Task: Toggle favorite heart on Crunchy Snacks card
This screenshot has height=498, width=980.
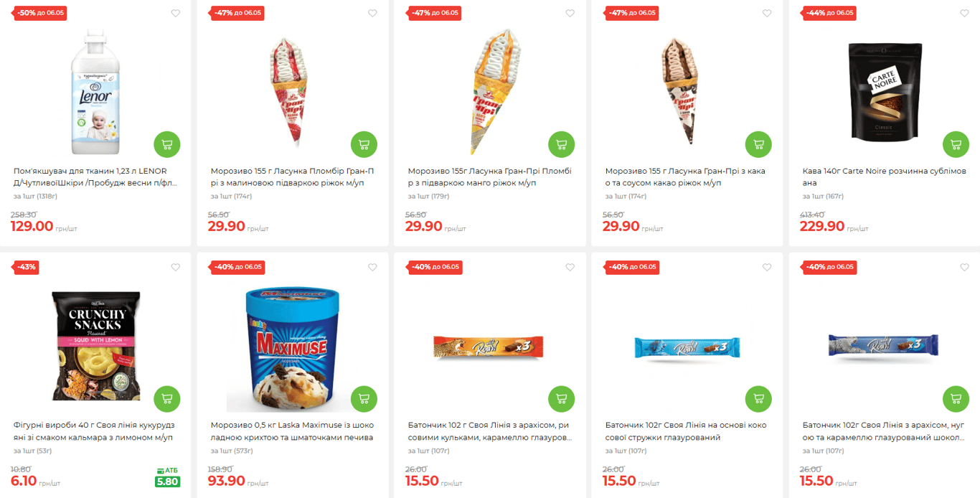Action: [175, 268]
